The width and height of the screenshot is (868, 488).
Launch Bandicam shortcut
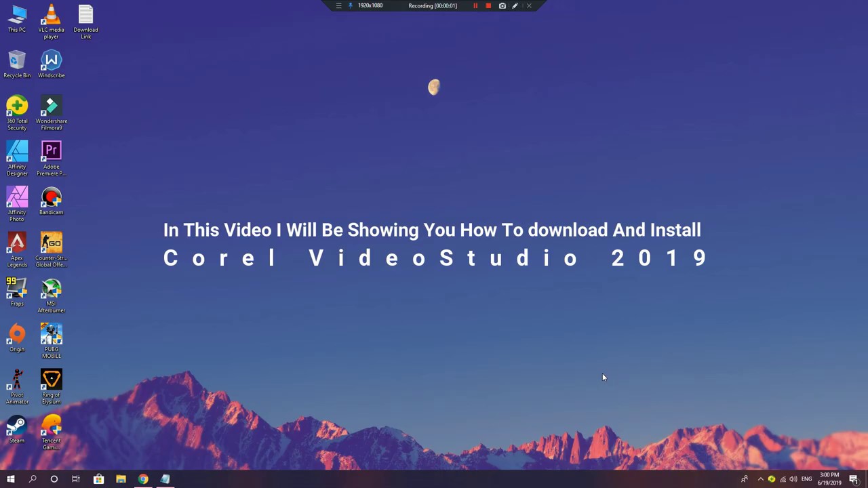[51, 201]
